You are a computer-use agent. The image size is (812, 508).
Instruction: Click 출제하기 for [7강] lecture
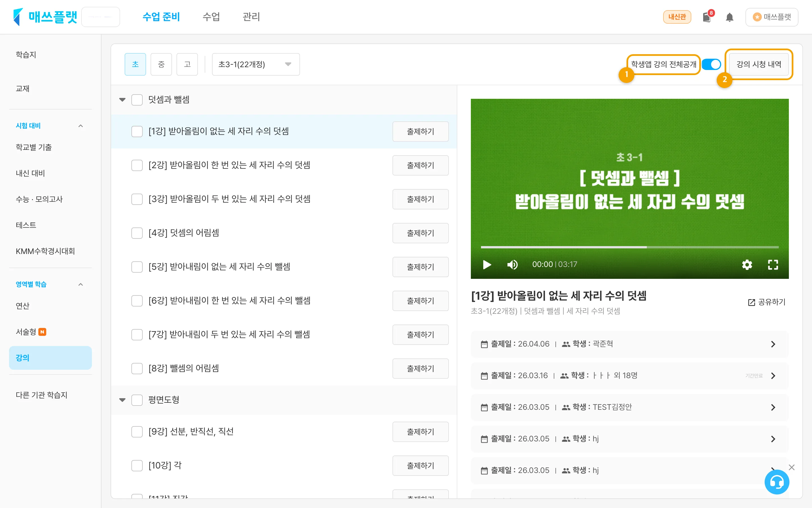[420, 335]
